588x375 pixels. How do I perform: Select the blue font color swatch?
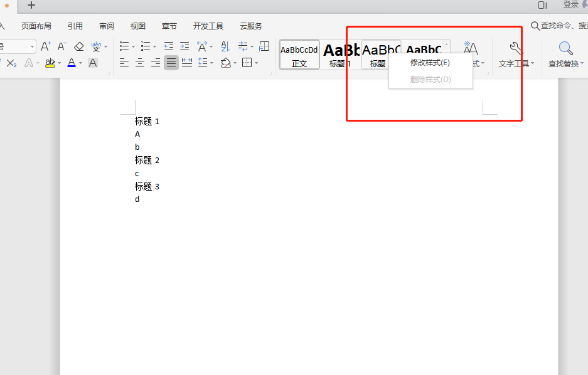(x=72, y=65)
